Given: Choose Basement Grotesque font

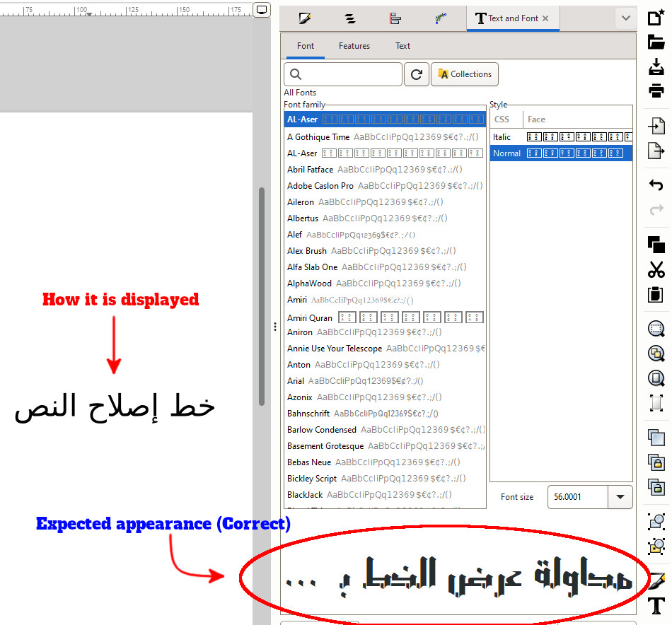Looking at the screenshot, I should coord(385,446).
